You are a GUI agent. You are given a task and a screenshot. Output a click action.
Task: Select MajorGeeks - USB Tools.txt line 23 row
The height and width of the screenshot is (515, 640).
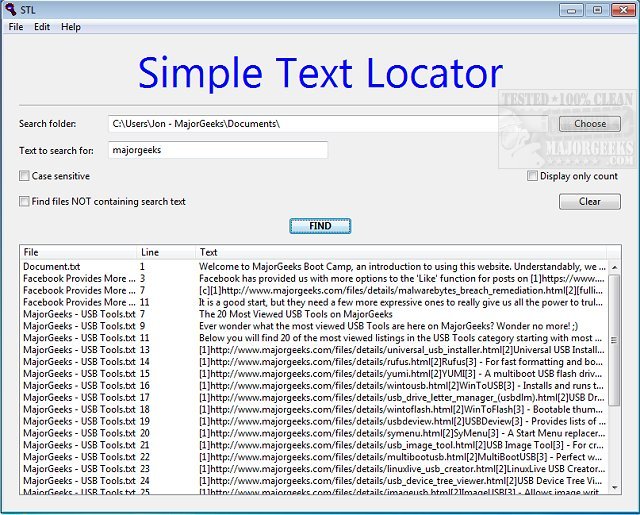pyautogui.click(x=313, y=468)
